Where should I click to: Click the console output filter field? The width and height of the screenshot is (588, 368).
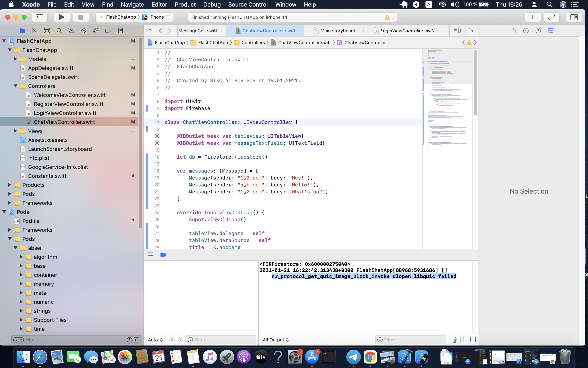[410, 340]
